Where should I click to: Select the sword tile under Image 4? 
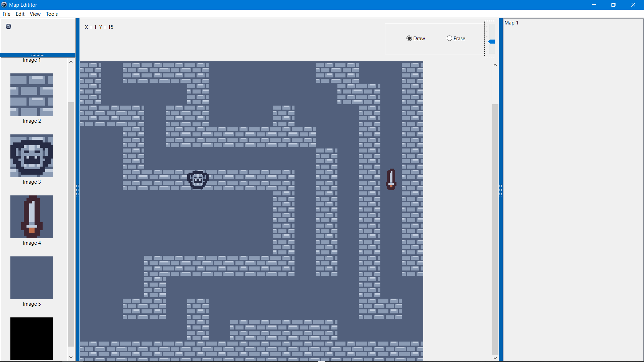(32, 217)
